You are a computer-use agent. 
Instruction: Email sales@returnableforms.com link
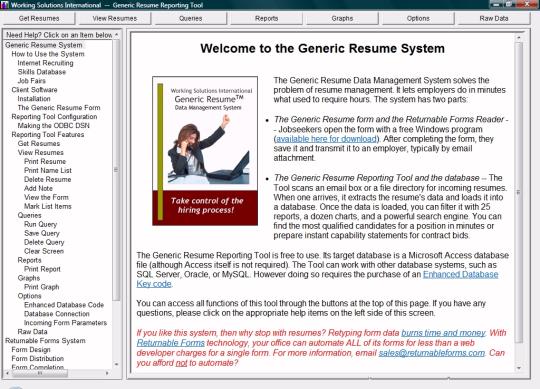pyautogui.click(x=432, y=353)
